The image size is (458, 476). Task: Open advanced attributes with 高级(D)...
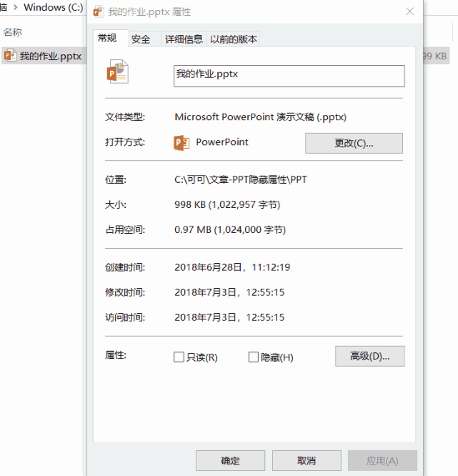tap(370, 356)
